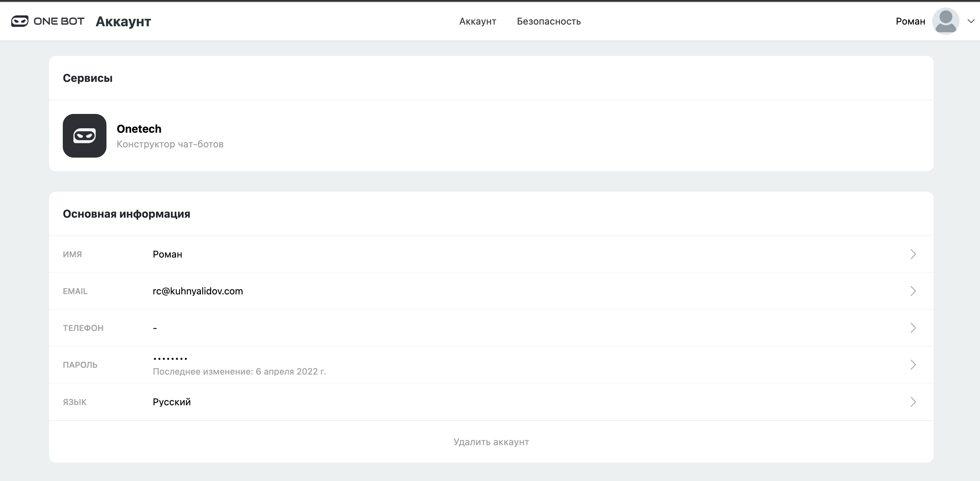The image size is (980, 481).
Task: Click the ONE BOT brand text
Action: [x=59, y=21]
